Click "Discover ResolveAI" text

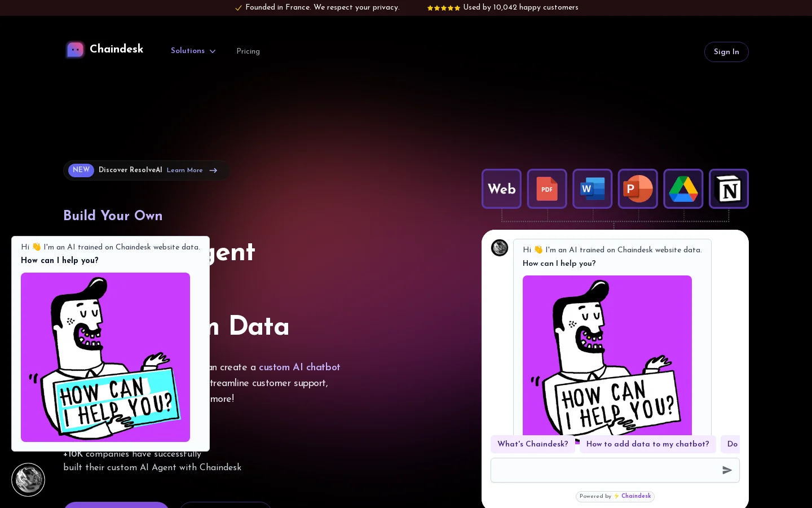tap(130, 170)
